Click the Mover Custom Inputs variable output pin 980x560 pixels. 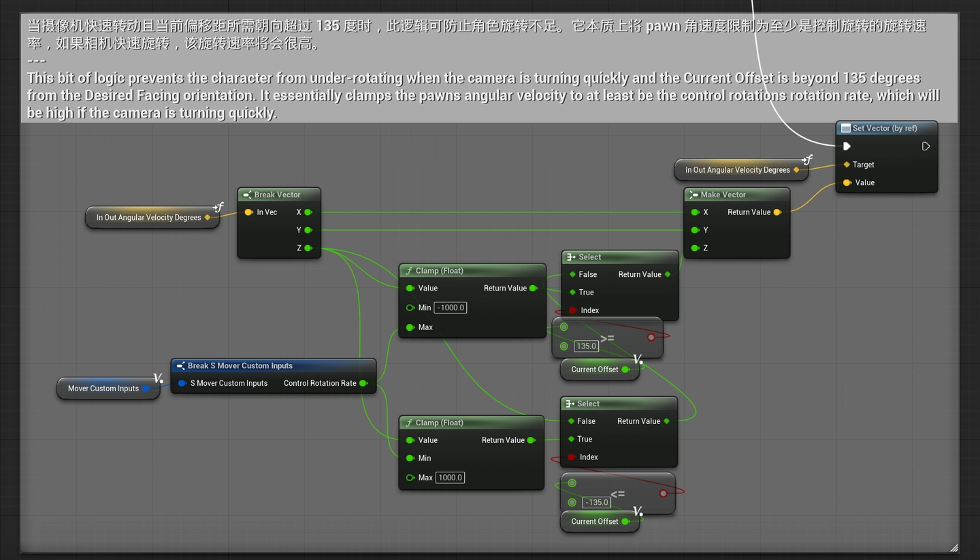point(146,389)
